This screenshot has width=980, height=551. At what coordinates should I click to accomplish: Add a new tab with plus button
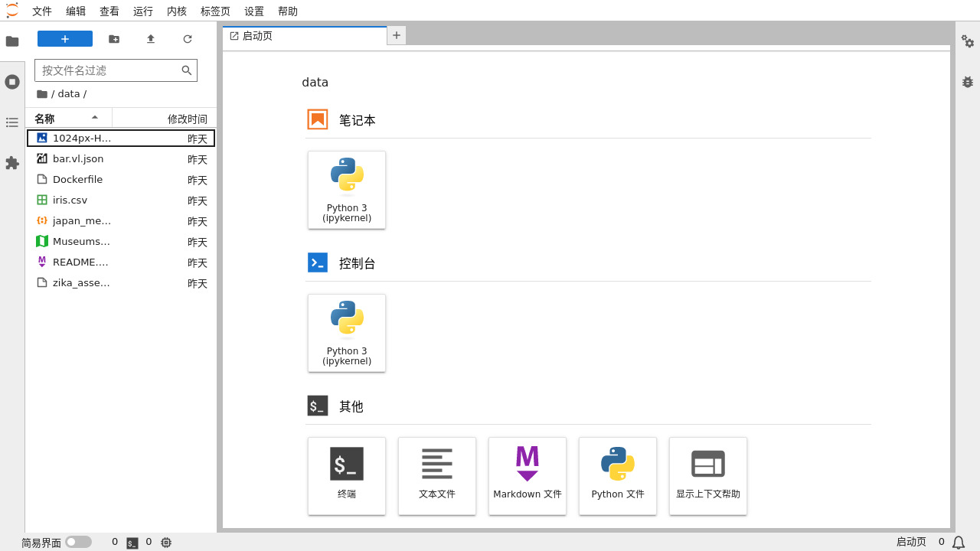click(397, 35)
